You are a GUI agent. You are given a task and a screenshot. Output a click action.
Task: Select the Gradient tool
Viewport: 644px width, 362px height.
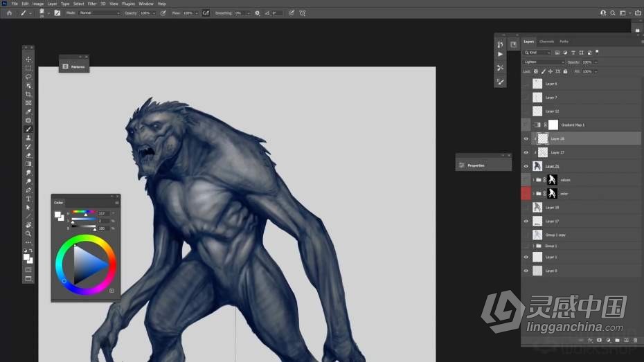pos(28,164)
